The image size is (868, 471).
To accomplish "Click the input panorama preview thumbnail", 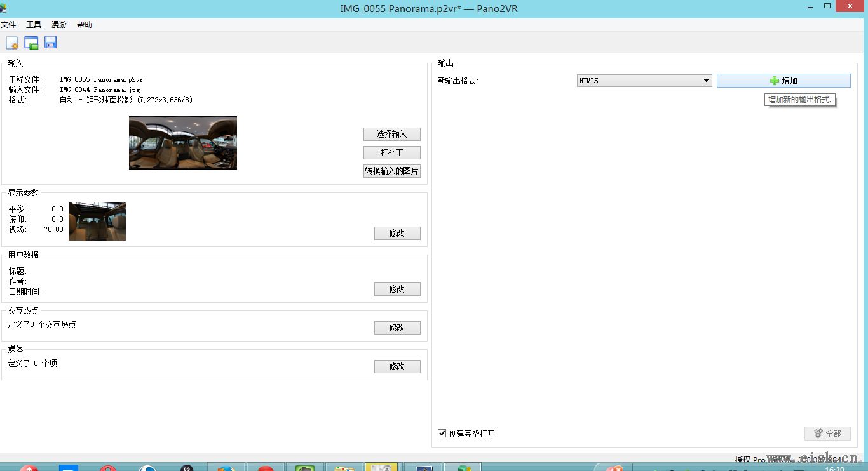I will 183,143.
